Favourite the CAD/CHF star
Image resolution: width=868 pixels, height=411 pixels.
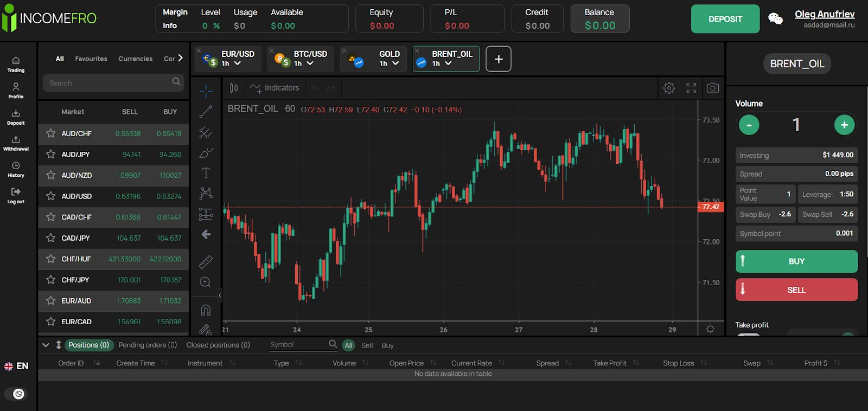click(51, 217)
